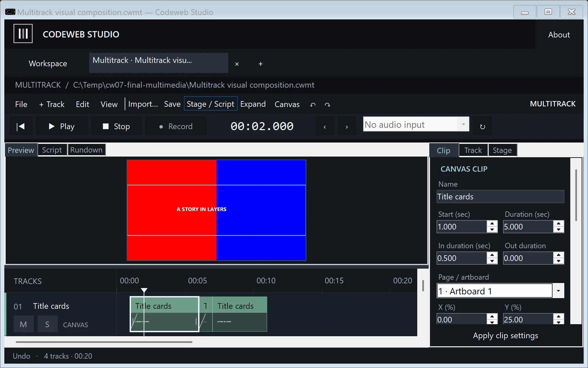588x368 pixels.
Task: Toggle the Stage / Script view button
Action: (x=210, y=104)
